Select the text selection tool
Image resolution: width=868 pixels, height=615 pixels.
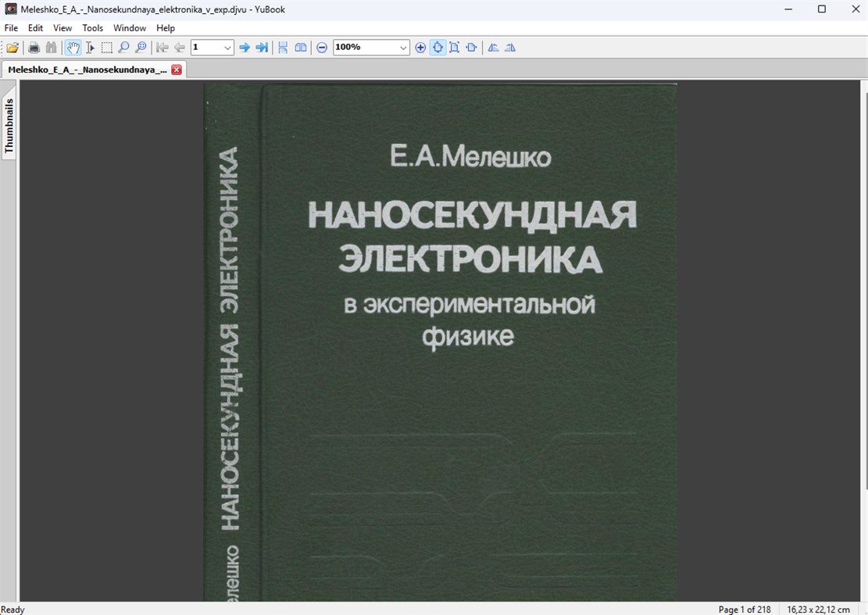[x=90, y=48]
